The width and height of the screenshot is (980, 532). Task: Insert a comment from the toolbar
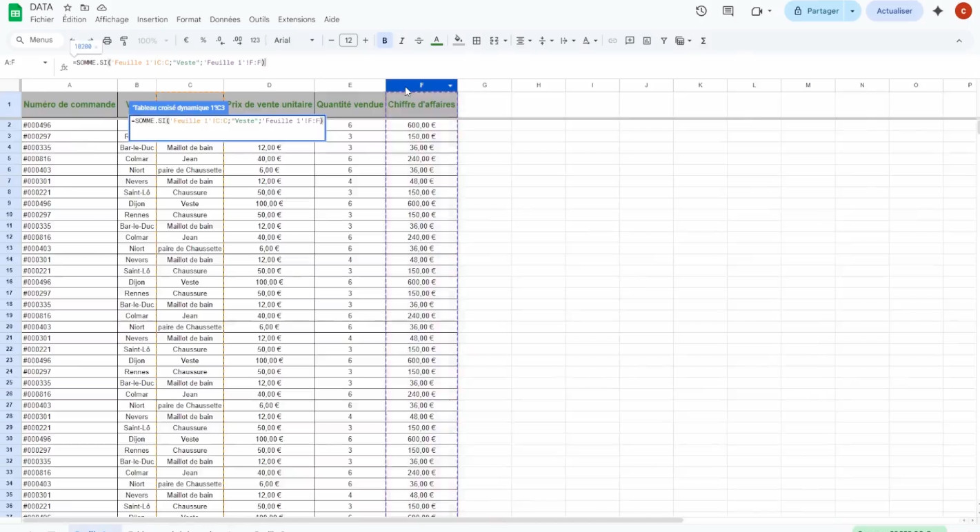click(630, 41)
